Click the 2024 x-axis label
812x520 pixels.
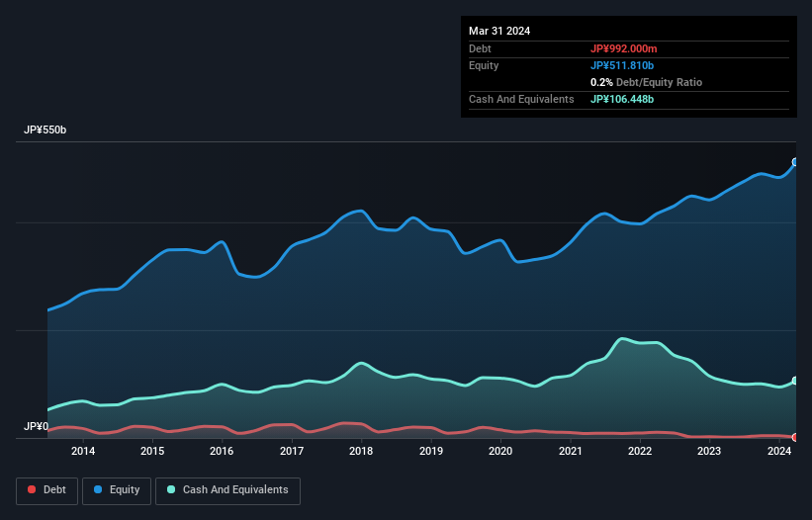[x=778, y=452]
